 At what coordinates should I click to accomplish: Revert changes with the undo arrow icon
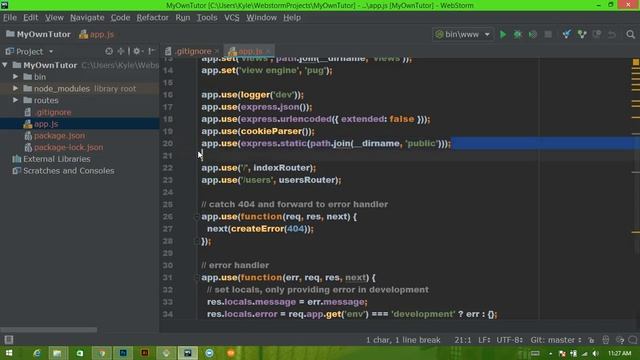[612, 35]
